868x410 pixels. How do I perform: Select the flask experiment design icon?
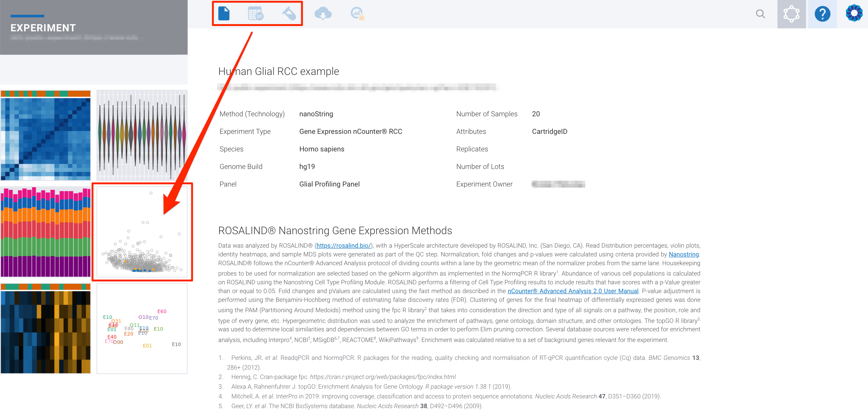click(289, 13)
